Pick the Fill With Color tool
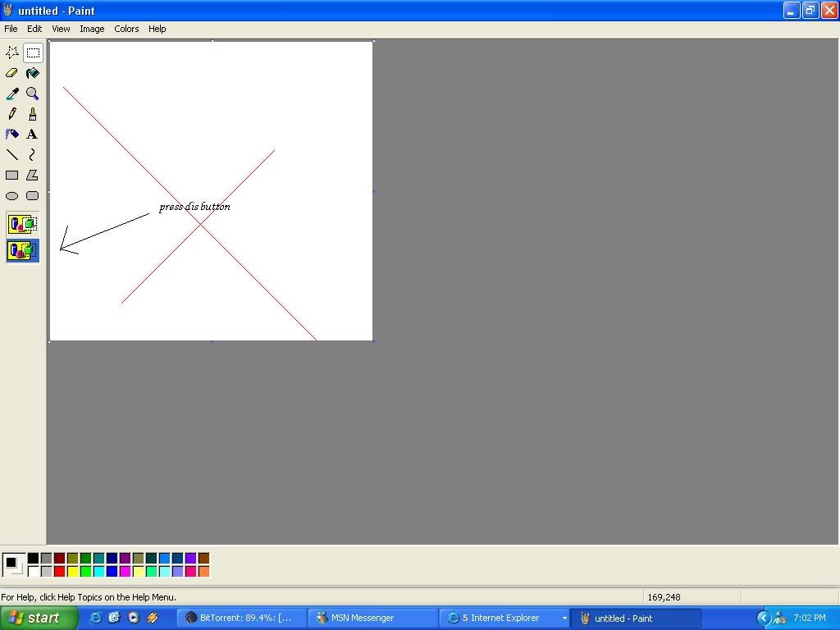Screen dimensions: 840x630 [x=33, y=73]
